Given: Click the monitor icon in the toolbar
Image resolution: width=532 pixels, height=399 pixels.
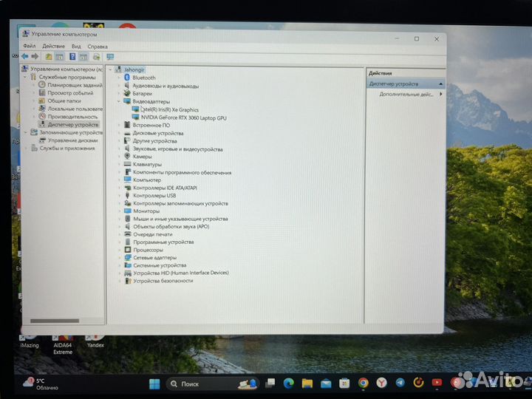Looking at the screenshot, I should coord(110,56).
